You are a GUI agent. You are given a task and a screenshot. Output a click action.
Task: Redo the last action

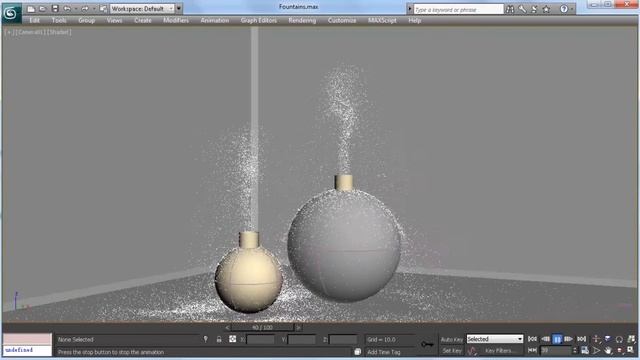click(85, 9)
